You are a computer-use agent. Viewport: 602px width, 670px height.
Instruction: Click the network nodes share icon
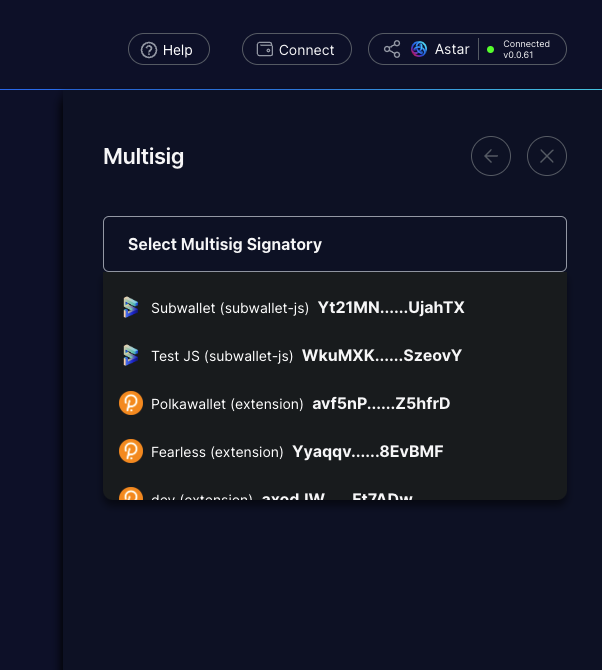[x=392, y=49]
